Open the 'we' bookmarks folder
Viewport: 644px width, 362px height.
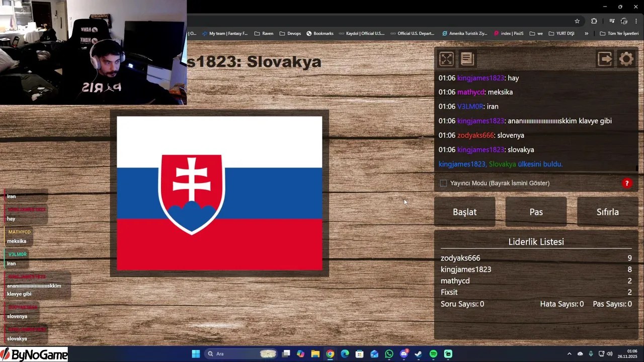(536, 34)
